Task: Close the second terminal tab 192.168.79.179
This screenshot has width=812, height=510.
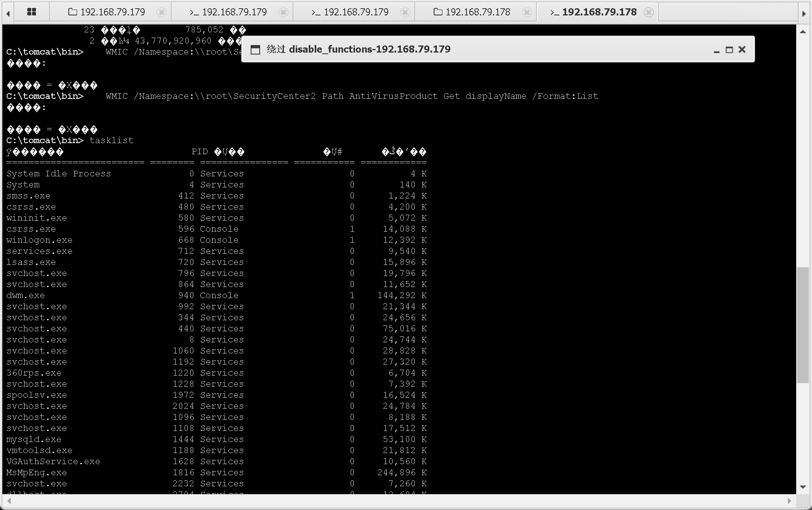Action: click(405, 12)
